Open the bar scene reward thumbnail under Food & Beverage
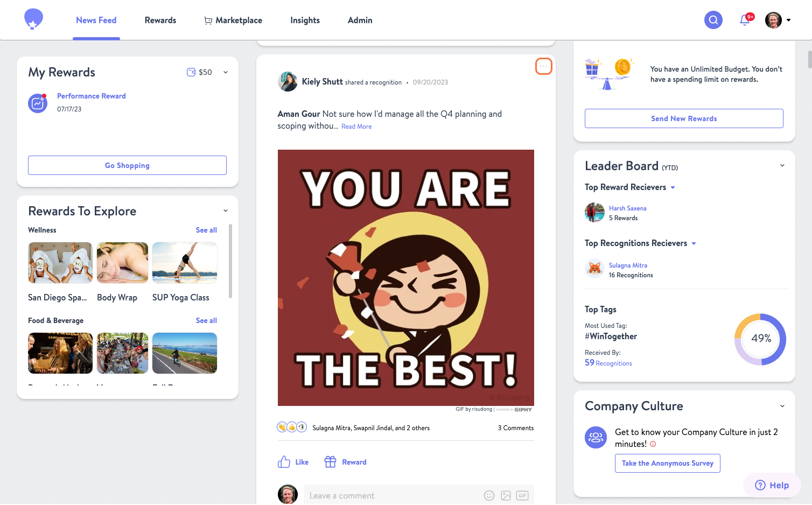The width and height of the screenshot is (812, 505). click(60, 353)
